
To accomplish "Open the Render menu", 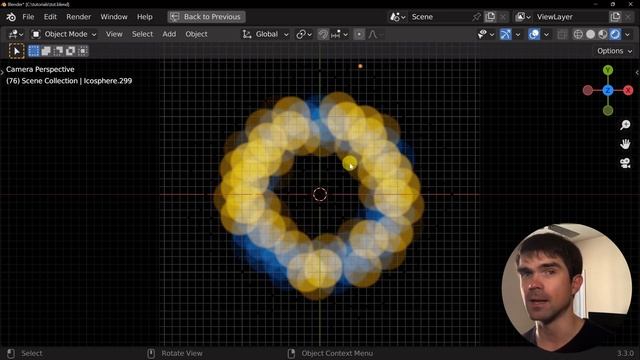I will pyautogui.click(x=78, y=17).
